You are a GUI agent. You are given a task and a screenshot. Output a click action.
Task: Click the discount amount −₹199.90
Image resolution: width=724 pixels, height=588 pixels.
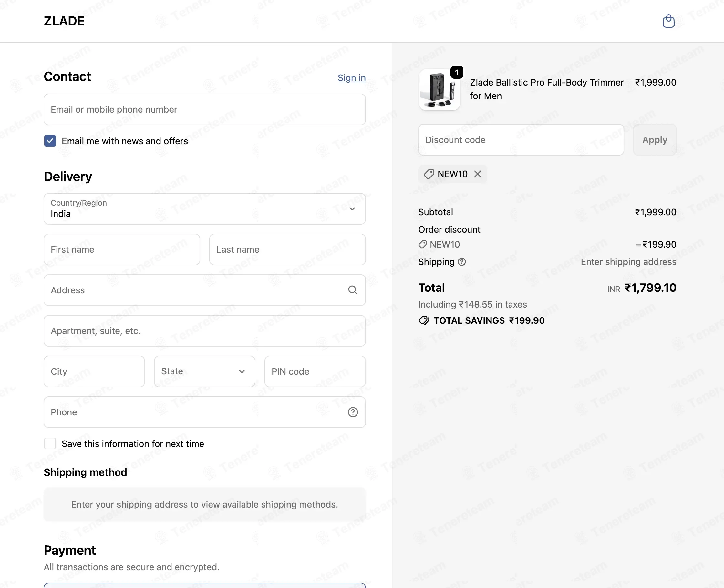coord(656,244)
